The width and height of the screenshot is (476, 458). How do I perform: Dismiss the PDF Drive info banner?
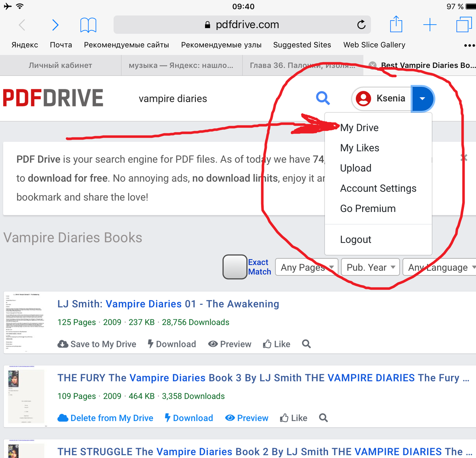click(464, 158)
